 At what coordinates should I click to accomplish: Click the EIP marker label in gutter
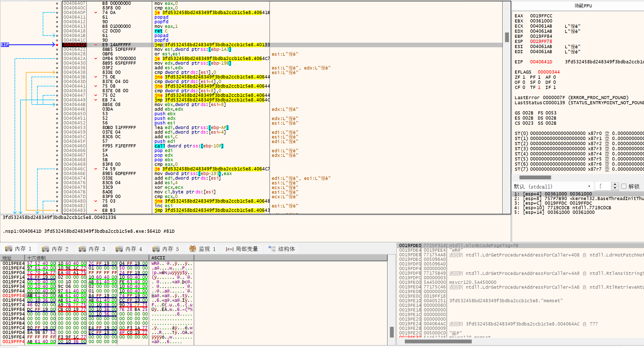tap(5, 45)
